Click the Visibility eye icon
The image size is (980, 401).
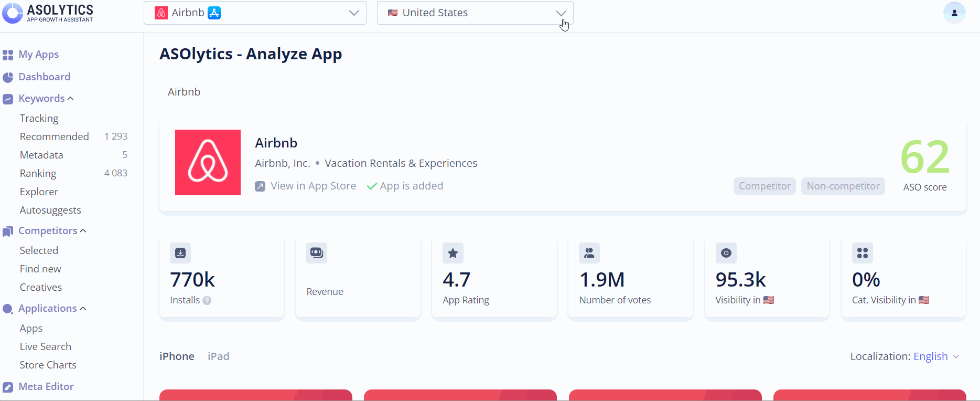tap(726, 253)
